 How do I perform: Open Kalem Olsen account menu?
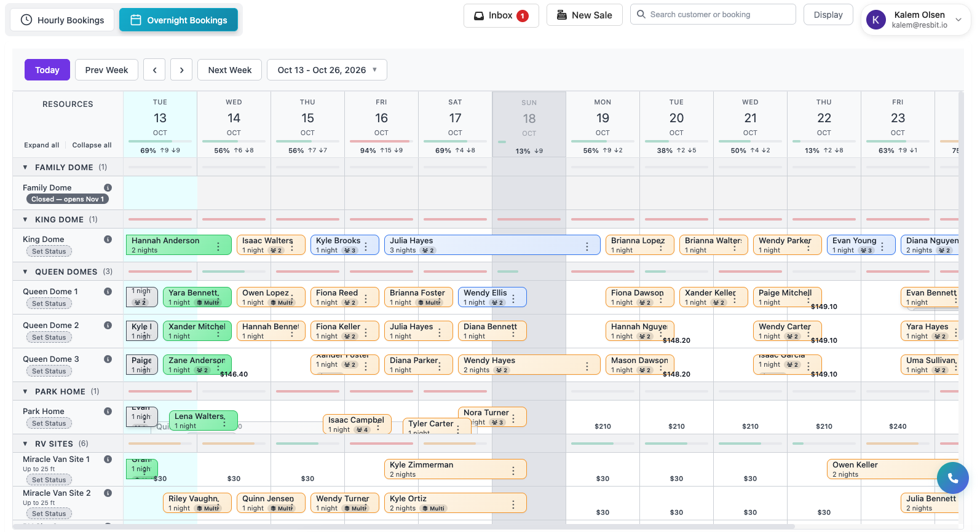pyautogui.click(x=916, y=20)
